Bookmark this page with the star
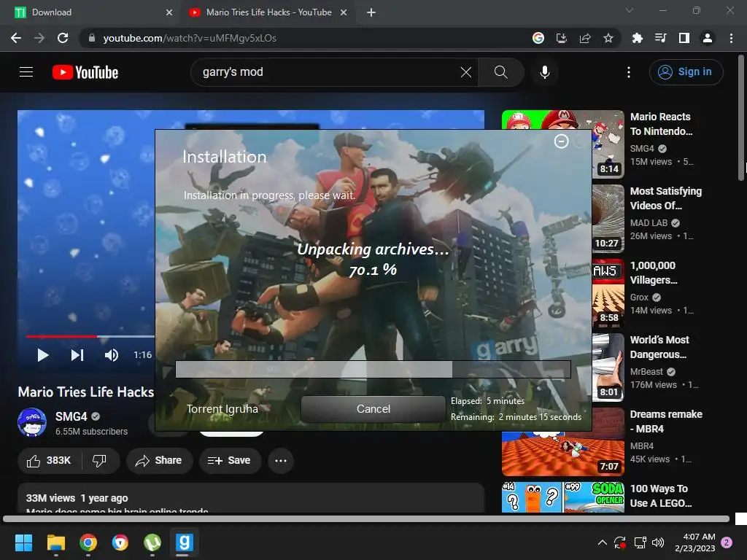747x560 pixels. pos(608,38)
